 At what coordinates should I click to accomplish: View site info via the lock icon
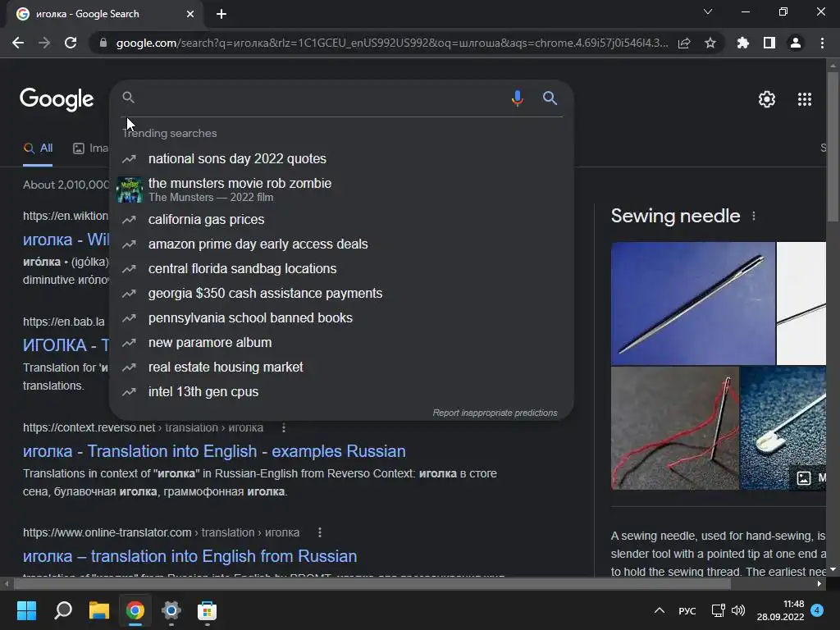pyautogui.click(x=103, y=43)
